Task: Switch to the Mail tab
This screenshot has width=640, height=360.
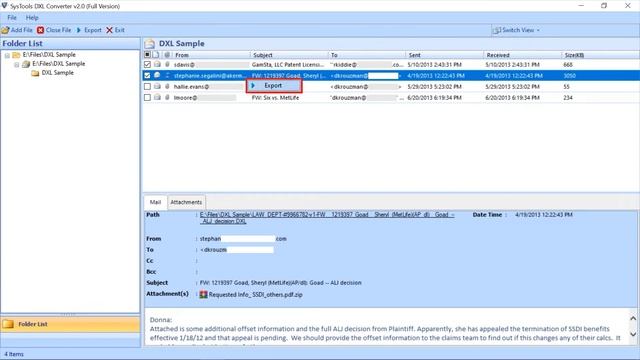Action: click(155, 202)
